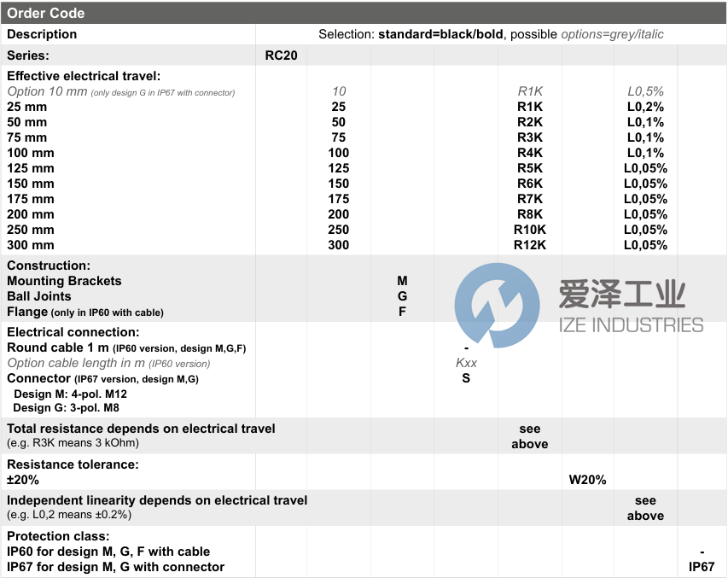The height and width of the screenshot is (578, 728).
Task: Select the R12K resistance value
Action: coord(529,245)
